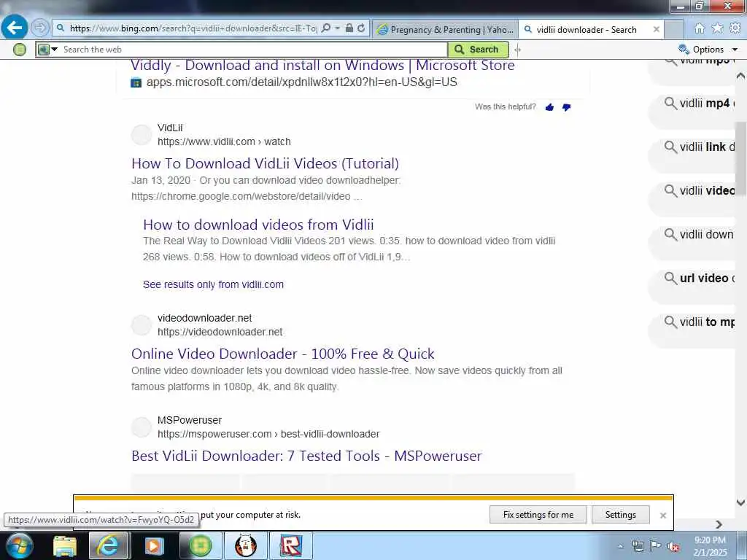Click the Settings button in notification bar
The width and height of the screenshot is (747, 560).
pos(620,515)
